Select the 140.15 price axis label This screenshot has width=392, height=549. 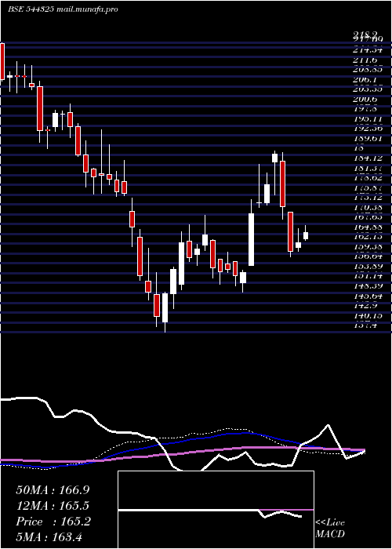click(368, 315)
